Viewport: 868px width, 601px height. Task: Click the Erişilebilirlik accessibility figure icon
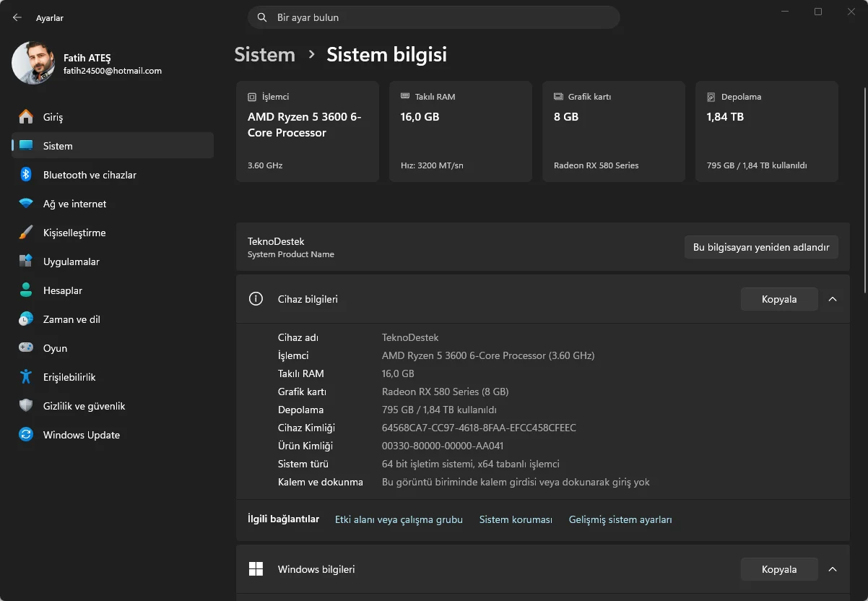click(x=26, y=377)
